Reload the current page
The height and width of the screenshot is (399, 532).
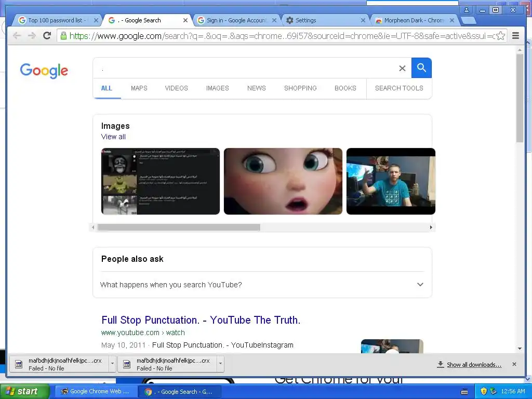pyautogui.click(x=47, y=35)
